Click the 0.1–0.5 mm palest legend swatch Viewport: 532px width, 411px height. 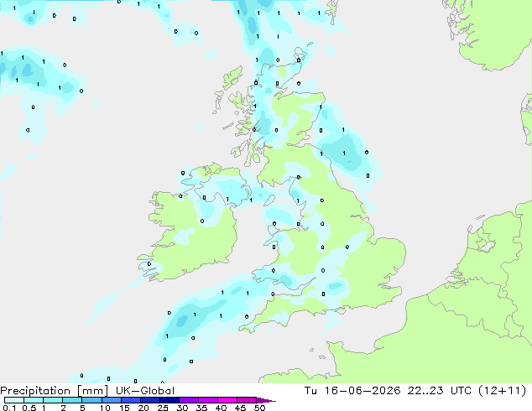tap(14, 400)
